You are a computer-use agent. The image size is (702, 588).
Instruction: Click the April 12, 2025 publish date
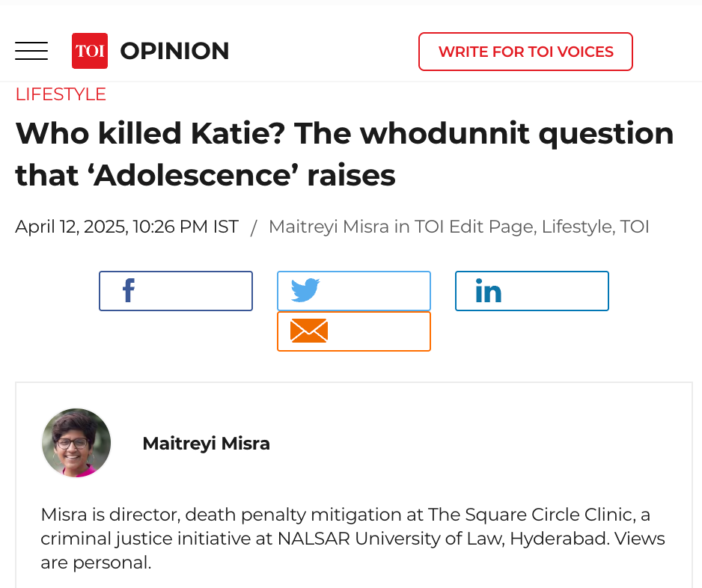click(x=126, y=227)
